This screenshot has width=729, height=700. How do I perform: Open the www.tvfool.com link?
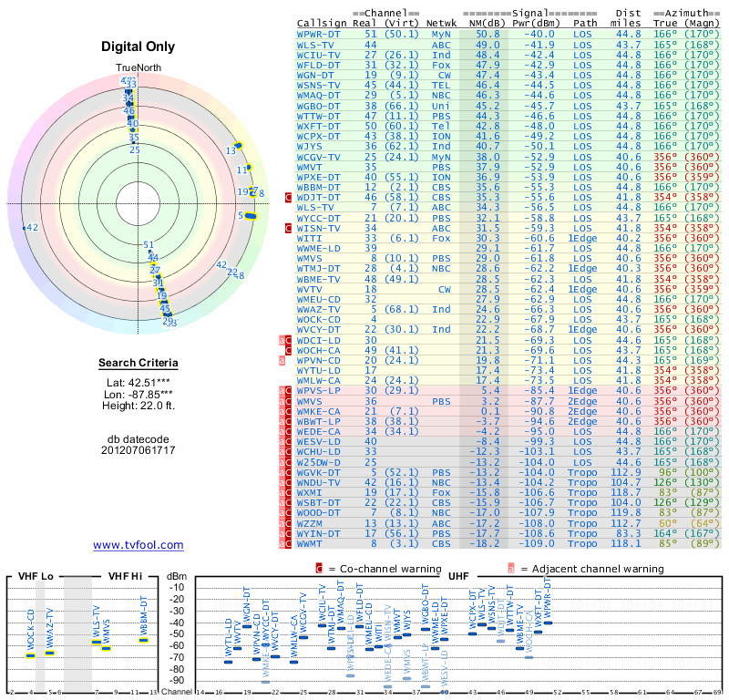tap(139, 545)
